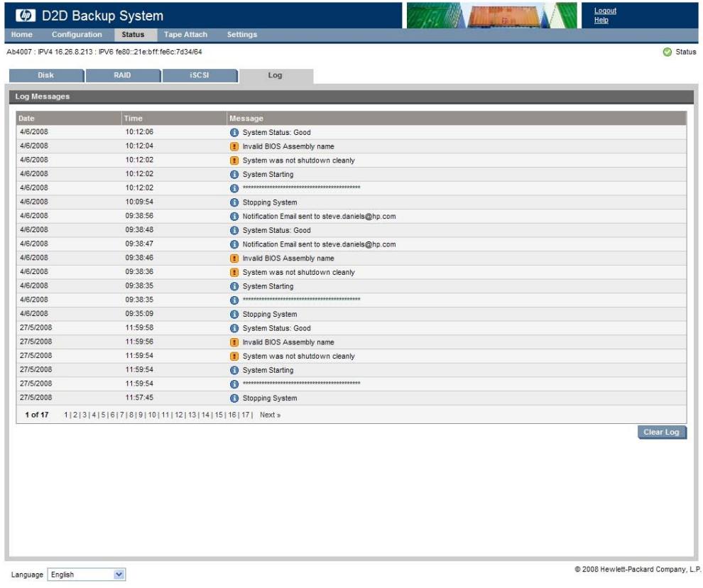Open the Language dropdown showing English

pyautogui.click(x=87, y=575)
